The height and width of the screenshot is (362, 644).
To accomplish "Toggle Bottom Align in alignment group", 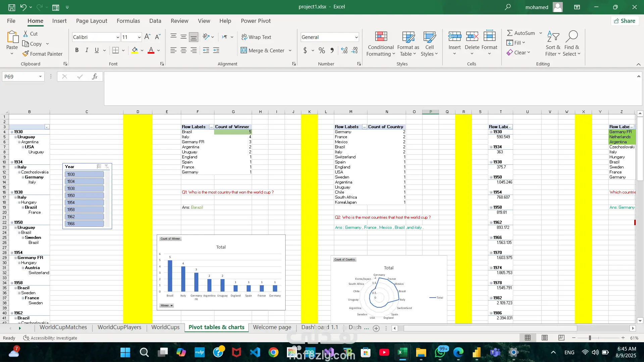I will (194, 37).
